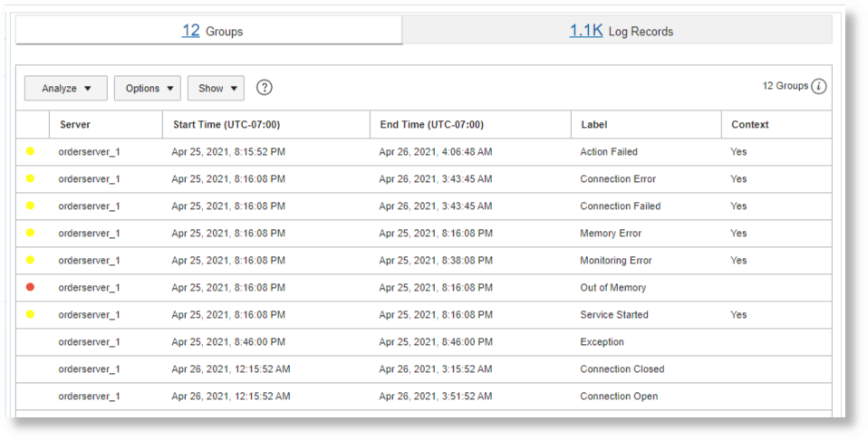Click the 1.1K log records count link
The width and height of the screenshot is (868, 440).
point(585,31)
